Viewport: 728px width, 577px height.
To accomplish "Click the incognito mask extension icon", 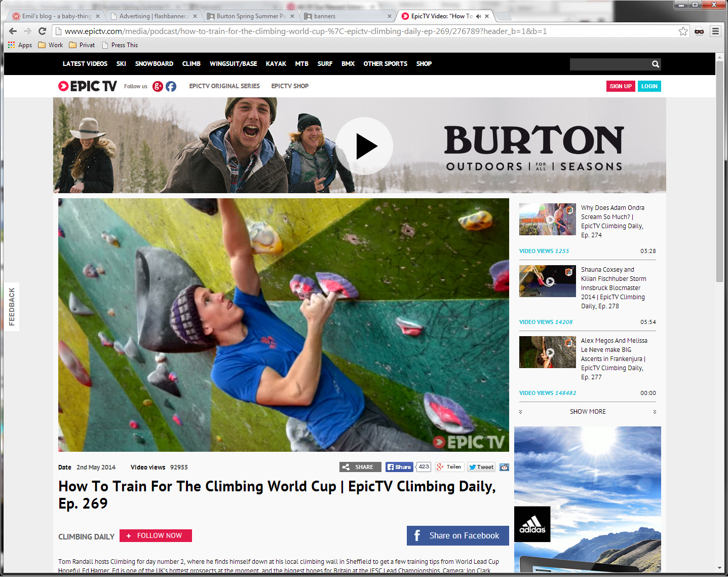I will 699,31.
